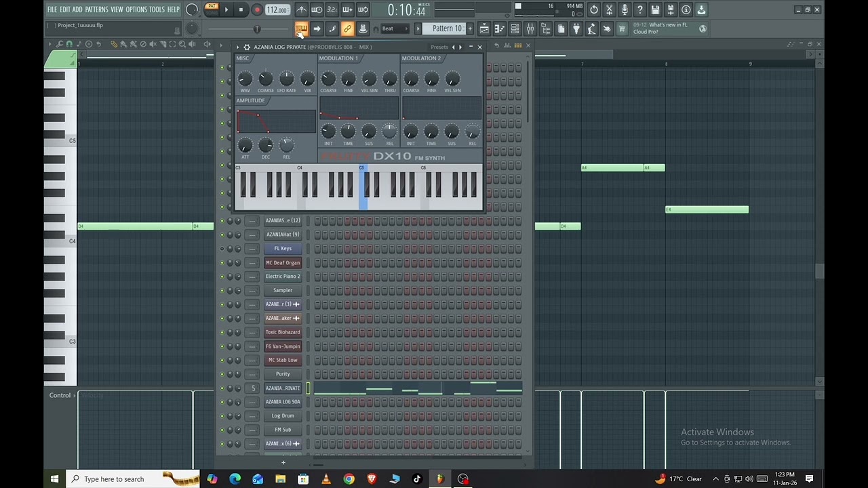Viewport: 868px width, 488px height.
Task: Go to previous DX10 preset arrow
Action: coord(454,47)
